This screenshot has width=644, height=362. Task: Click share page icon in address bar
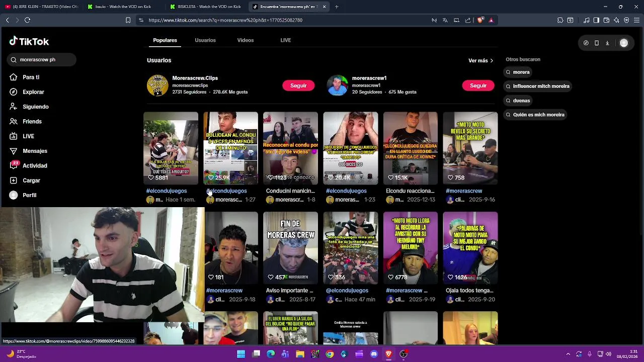(468, 20)
